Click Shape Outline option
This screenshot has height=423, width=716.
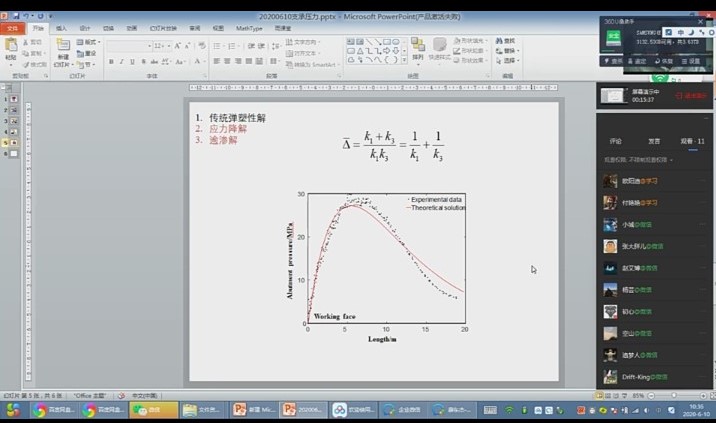(x=470, y=51)
